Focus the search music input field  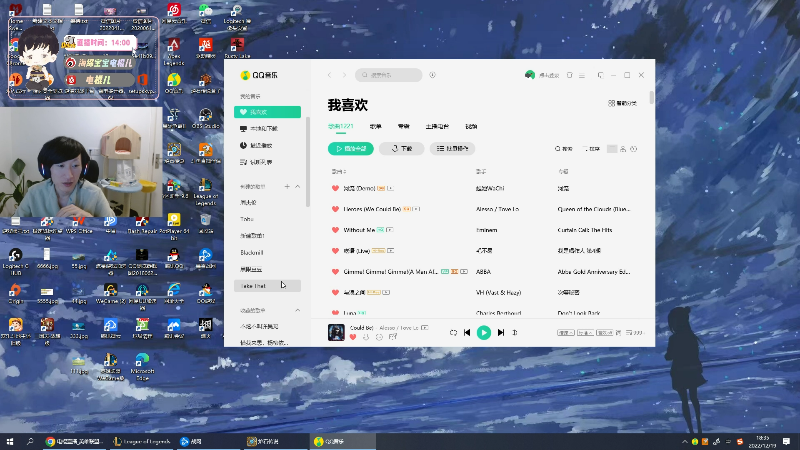(389, 75)
